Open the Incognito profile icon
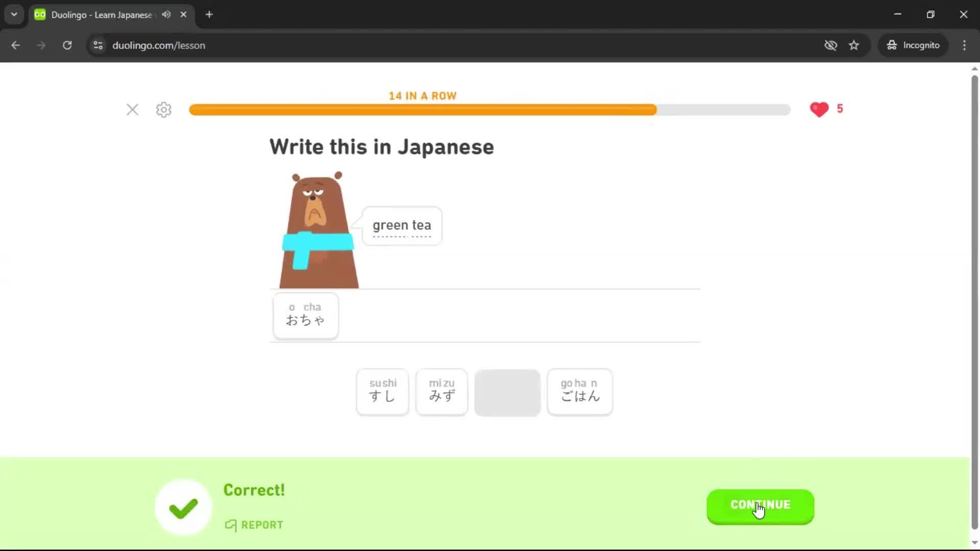 click(913, 45)
